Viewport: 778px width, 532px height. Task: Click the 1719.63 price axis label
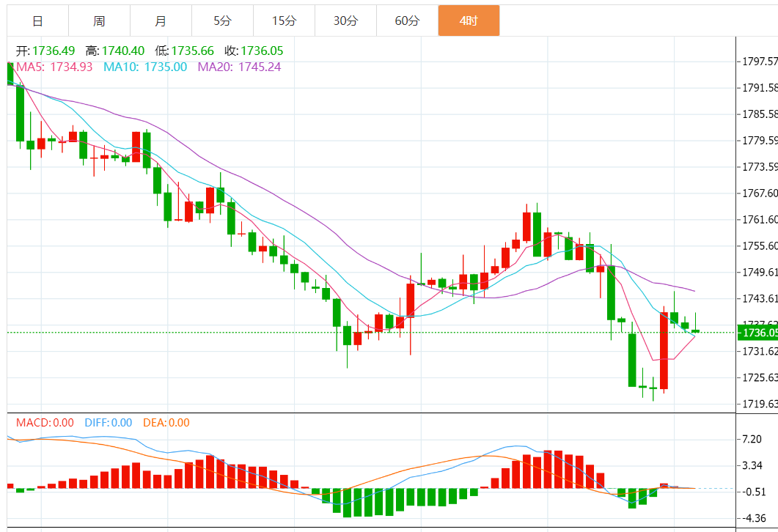pyautogui.click(x=760, y=404)
